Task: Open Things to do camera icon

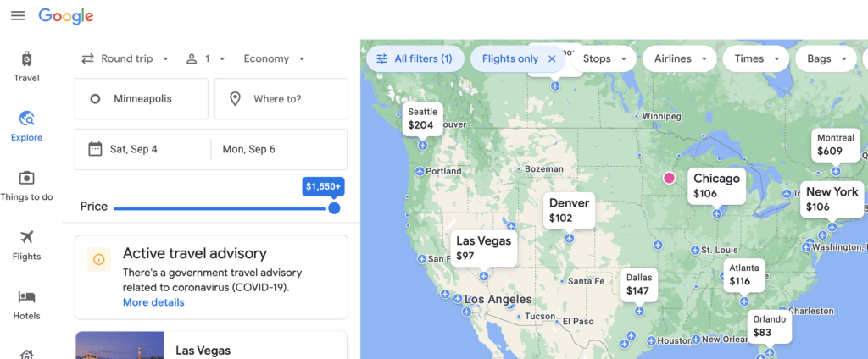Action: [x=26, y=178]
